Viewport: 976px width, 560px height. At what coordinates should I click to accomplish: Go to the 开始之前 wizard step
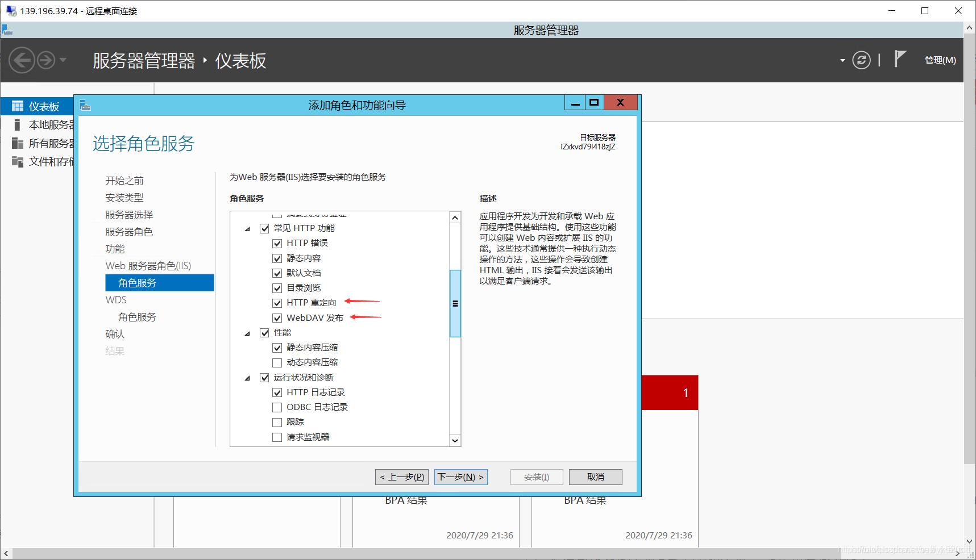(124, 181)
